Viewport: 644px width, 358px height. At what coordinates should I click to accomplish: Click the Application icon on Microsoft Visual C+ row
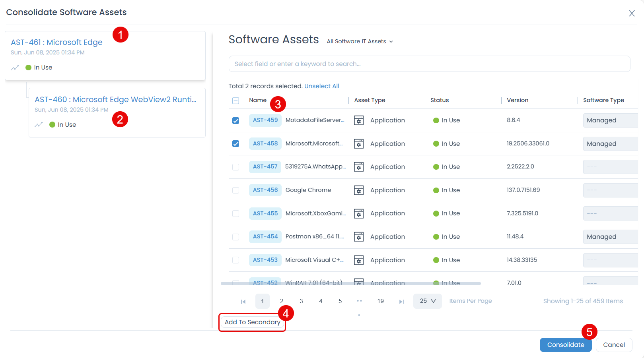point(358,260)
